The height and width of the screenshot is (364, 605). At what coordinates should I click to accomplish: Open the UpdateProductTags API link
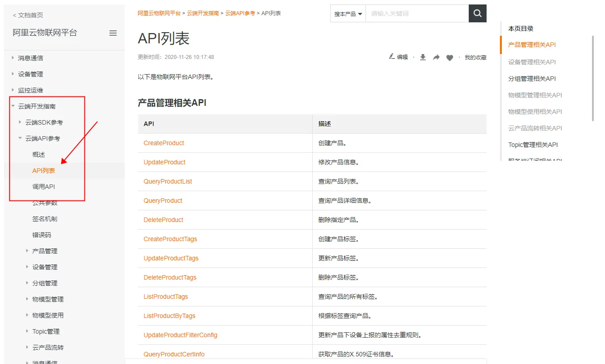click(171, 258)
